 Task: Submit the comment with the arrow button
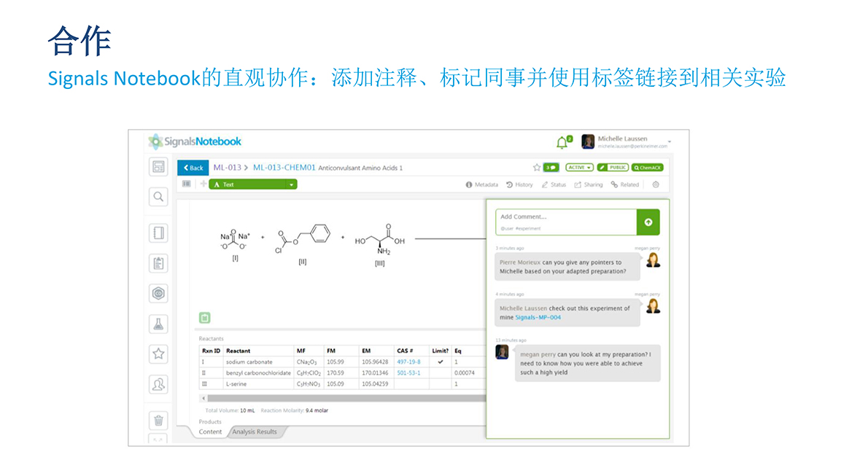pyautogui.click(x=648, y=222)
